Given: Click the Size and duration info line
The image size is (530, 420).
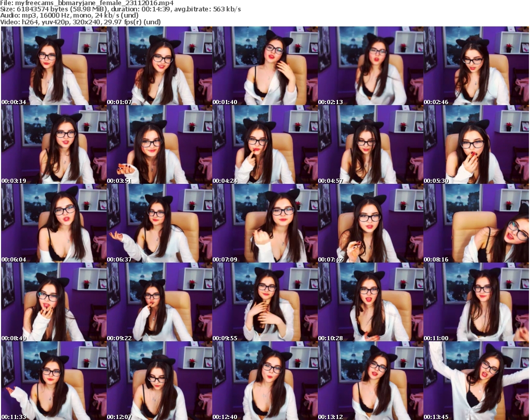Looking at the screenshot, I should click(x=120, y=9).
